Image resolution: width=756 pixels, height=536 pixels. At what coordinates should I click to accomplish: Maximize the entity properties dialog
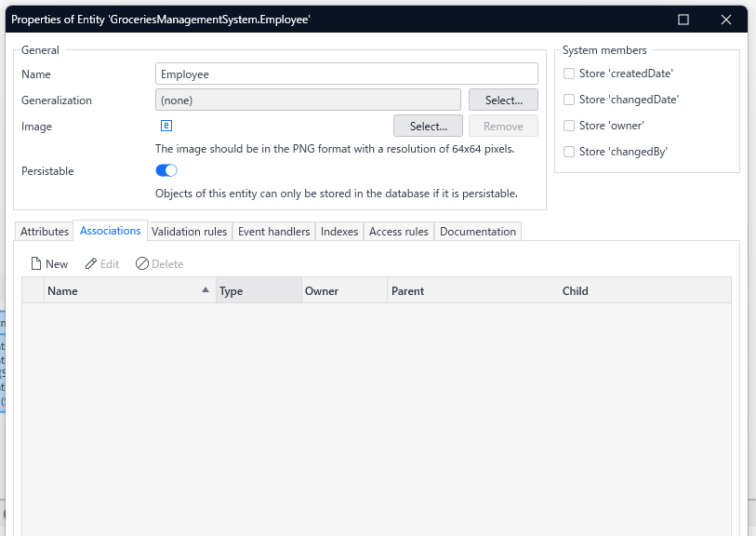683,20
